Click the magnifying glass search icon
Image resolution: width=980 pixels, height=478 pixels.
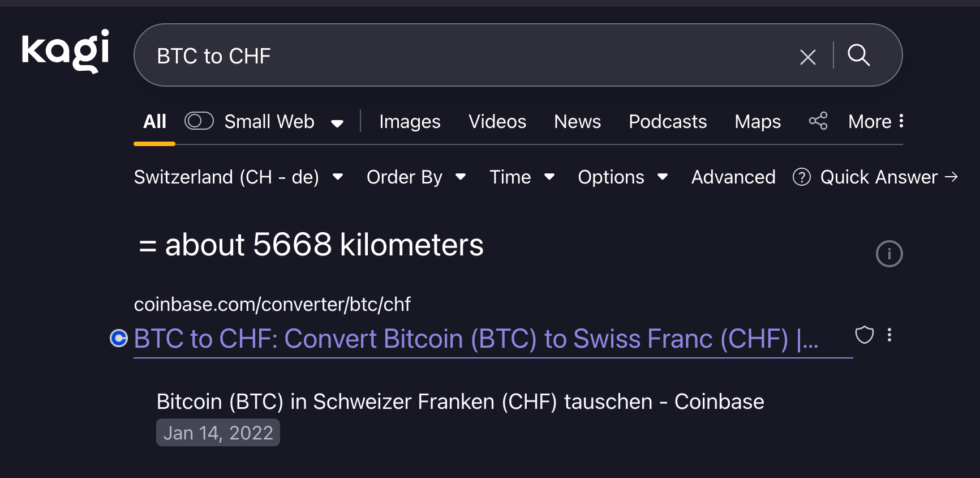[x=858, y=56]
